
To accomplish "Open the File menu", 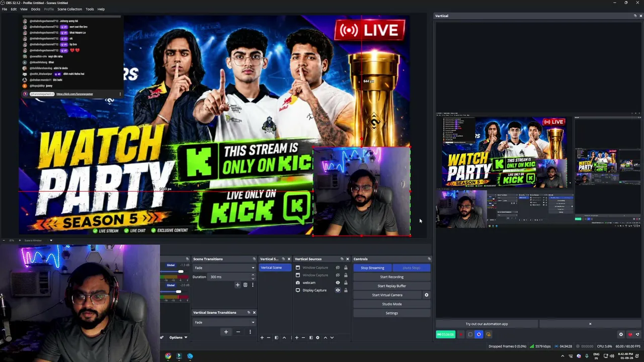I will click(5, 9).
